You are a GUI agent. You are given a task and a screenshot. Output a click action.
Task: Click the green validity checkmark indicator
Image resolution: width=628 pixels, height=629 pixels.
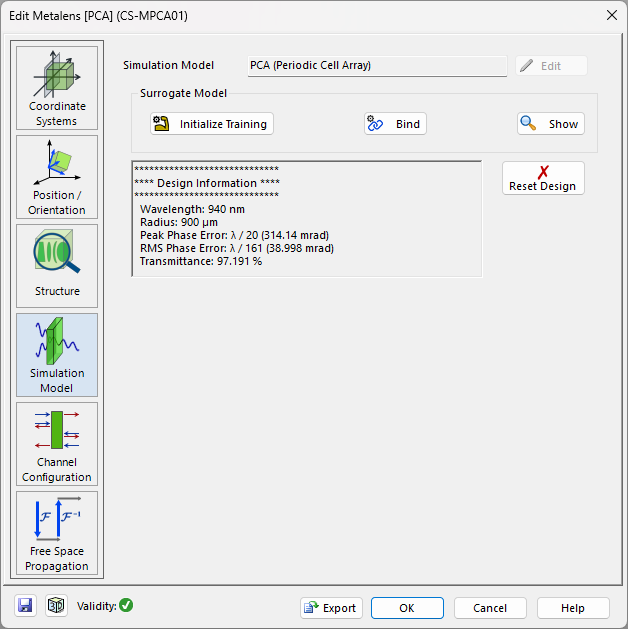click(126, 605)
